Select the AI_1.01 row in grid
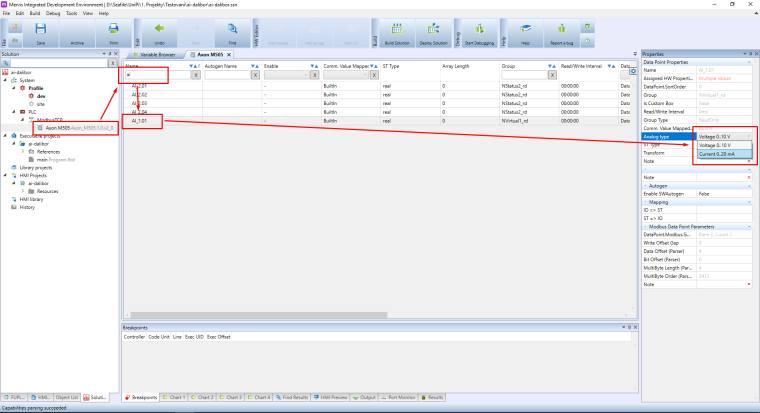This screenshot has width=760, height=413. click(140, 121)
